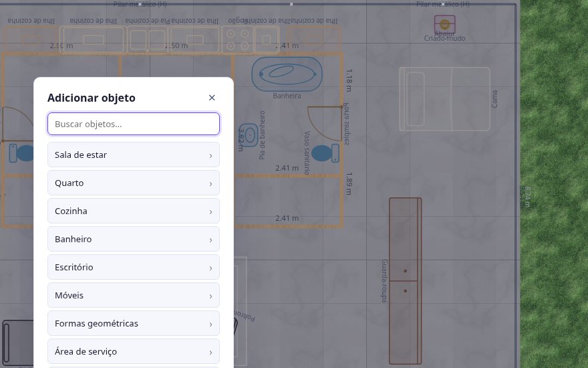Viewport: 588px width, 368px height.
Task: Select the Cama bed object
Action: click(x=445, y=99)
